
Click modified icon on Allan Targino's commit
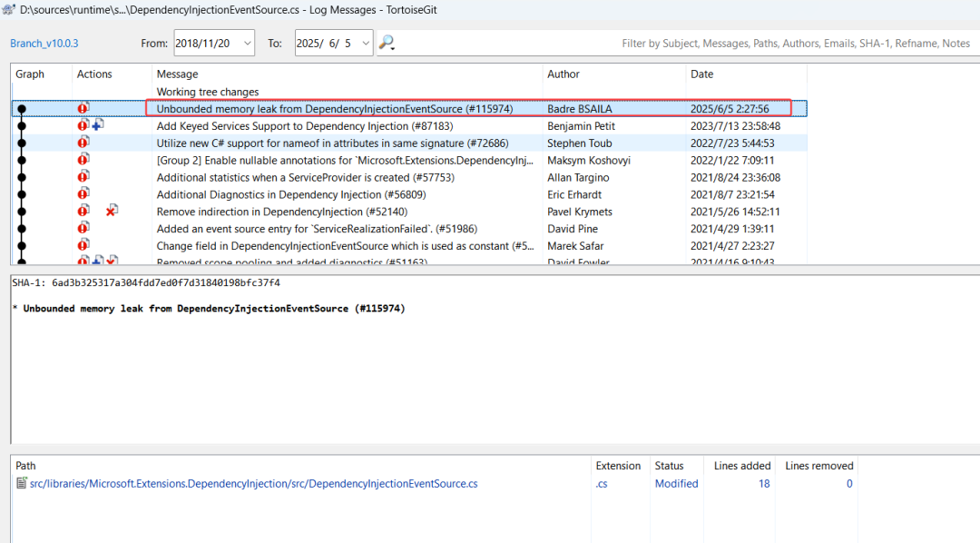click(x=83, y=177)
